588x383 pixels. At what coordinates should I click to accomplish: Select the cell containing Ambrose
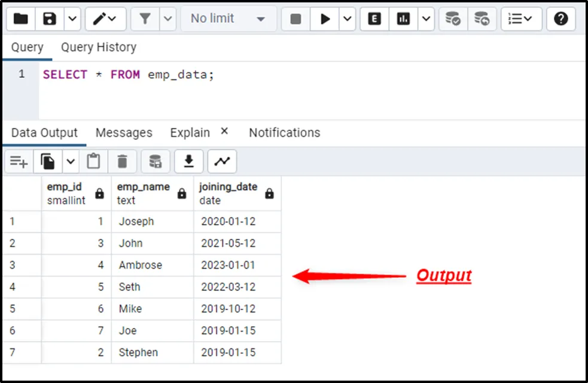point(141,265)
